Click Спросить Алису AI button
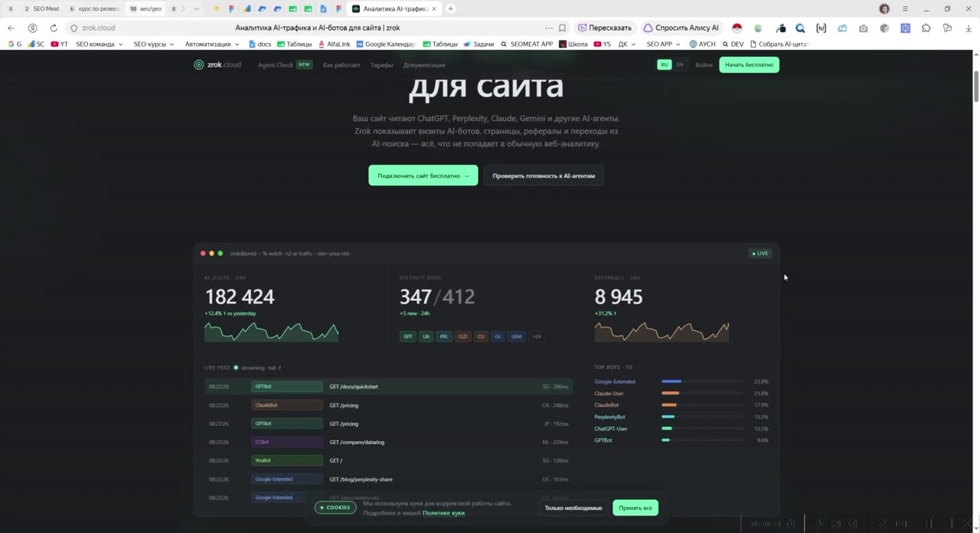 (x=681, y=28)
